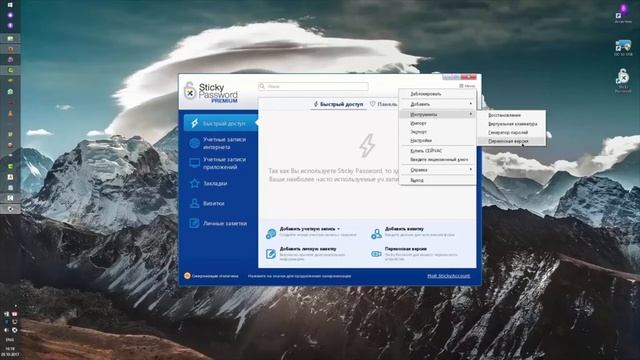The image size is (640, 360).
Task: Choose Экспорт from the menu
Action: [437, 132]
